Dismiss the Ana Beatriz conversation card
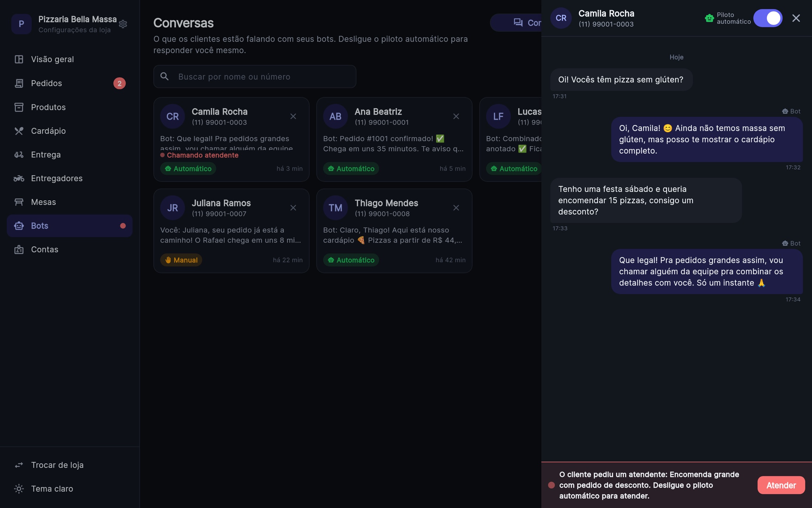Viewport: 812px width, 508px height. click(x=456, y=116)
